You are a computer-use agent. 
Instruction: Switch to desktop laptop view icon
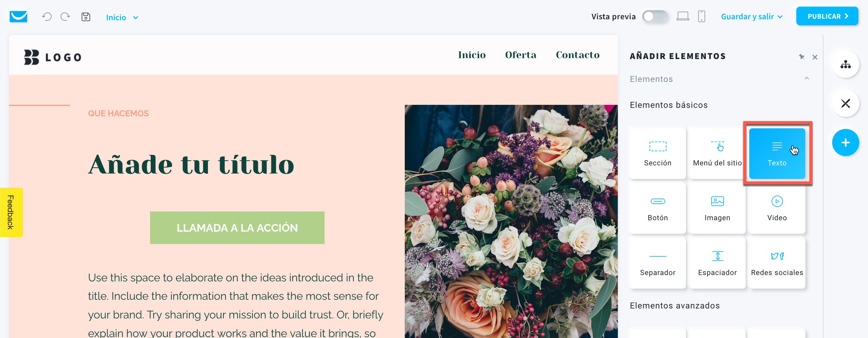[x=683, y=16]
